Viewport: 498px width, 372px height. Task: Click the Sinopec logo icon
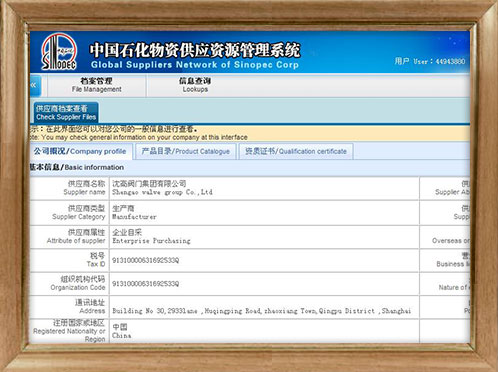[59, 52]
